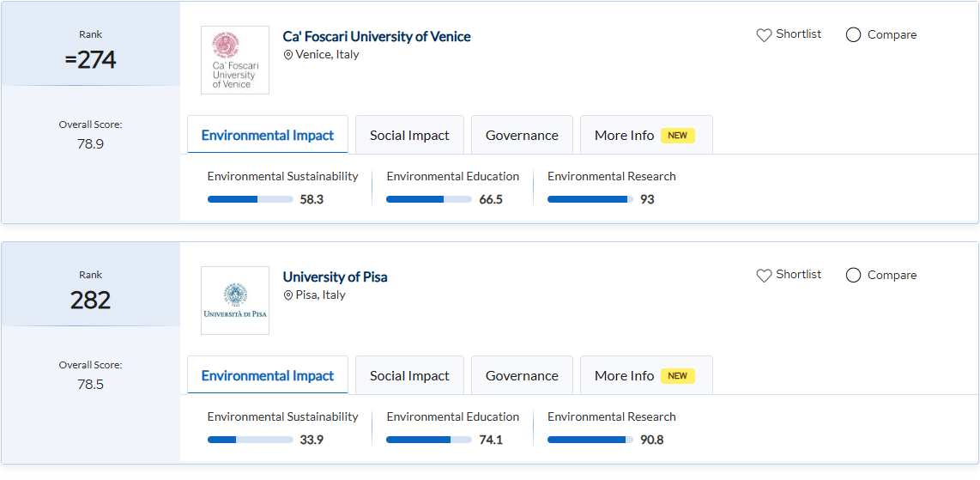Enable Compare for University of Pisa

[853, 276]
